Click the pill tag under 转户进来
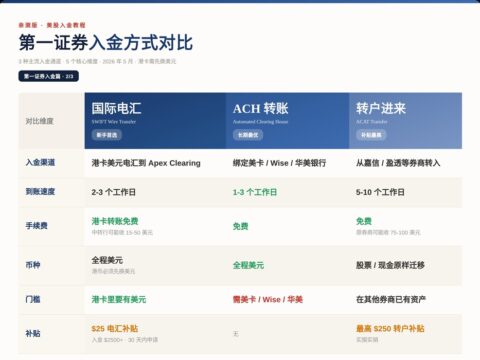 click(371, 135)
